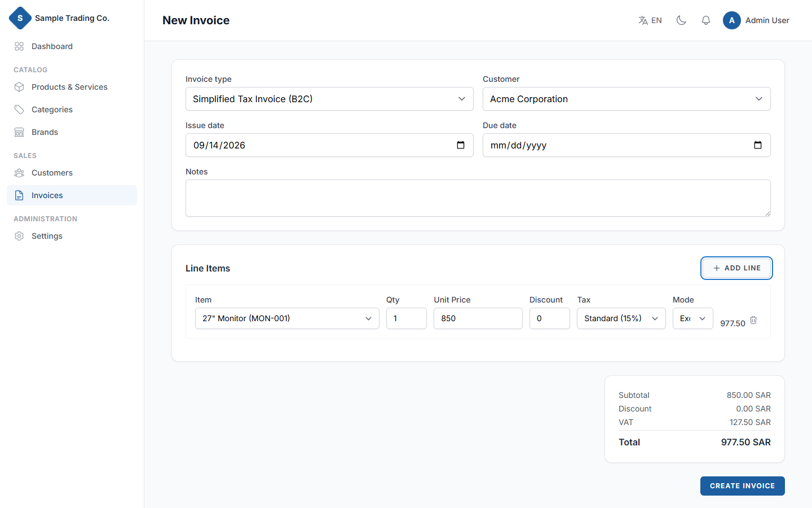Click the Discount input field
Viewport: 812px width, 508px height.
tap(550, 318)
